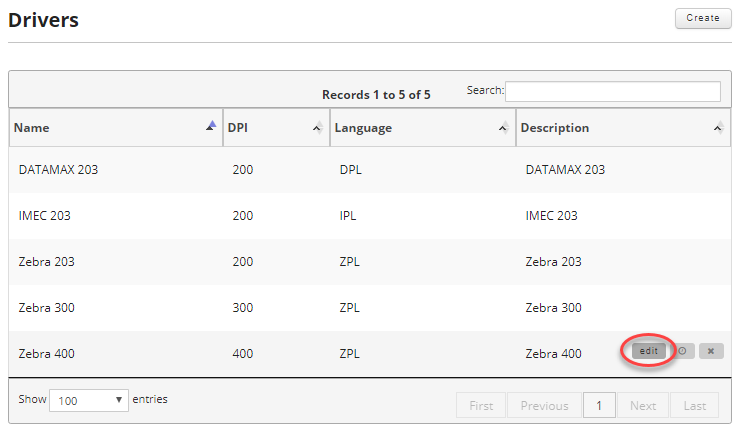739x431 pixels.
Task: Click DPI 300 value
Action: click(x=243, y=308)
